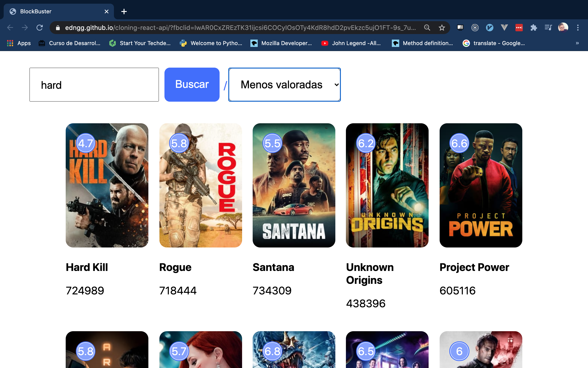
Task: Click movie ID 718444
Action: tap(178, 290)
